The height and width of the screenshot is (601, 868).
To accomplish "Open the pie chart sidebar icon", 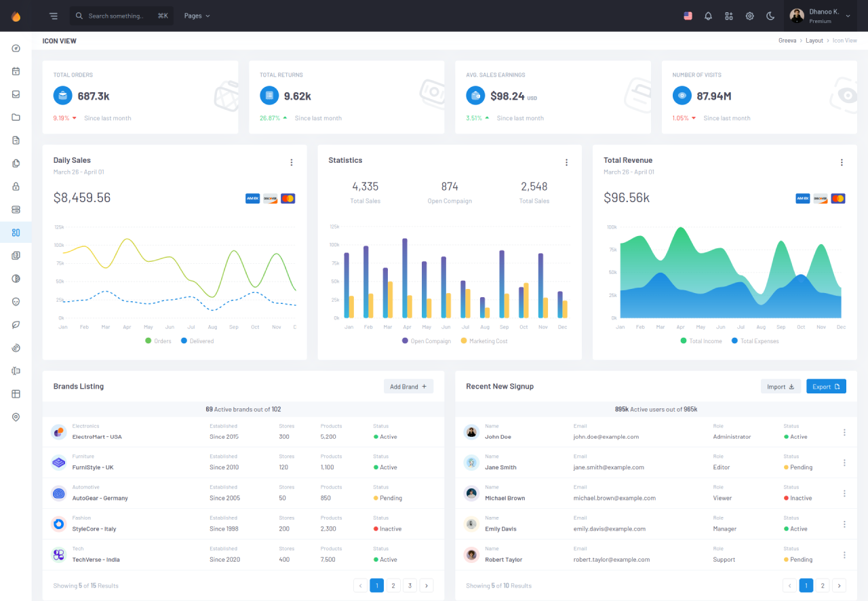I will [x=16, y=279].
